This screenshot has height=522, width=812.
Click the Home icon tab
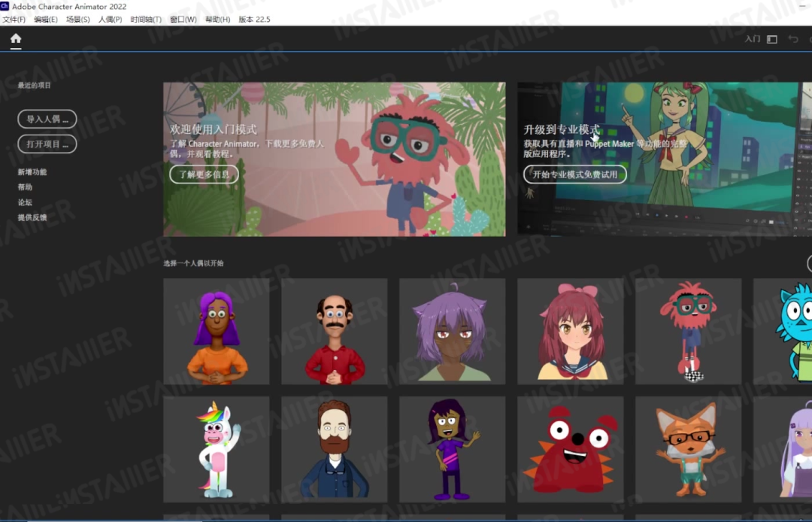click(x=16, y=38)
